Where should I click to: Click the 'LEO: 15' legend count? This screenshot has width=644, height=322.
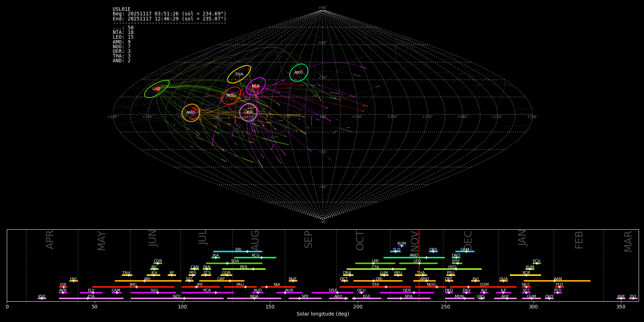(123, 37)
